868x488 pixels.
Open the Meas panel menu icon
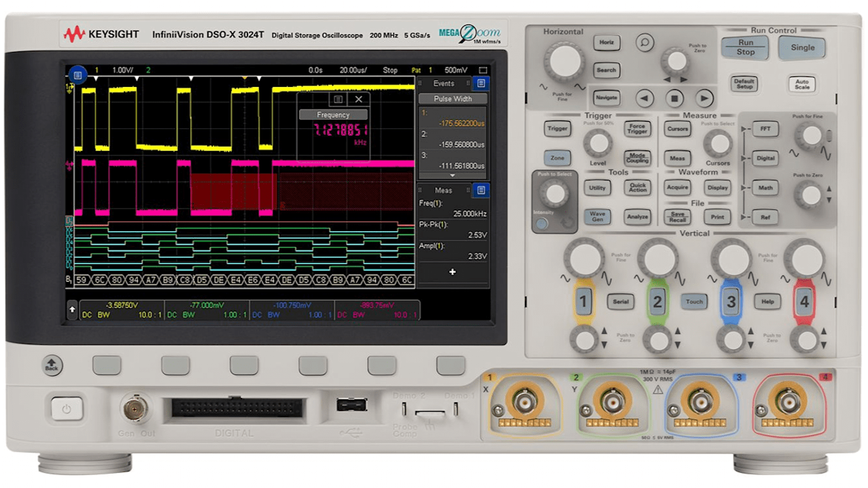point(481,190)
